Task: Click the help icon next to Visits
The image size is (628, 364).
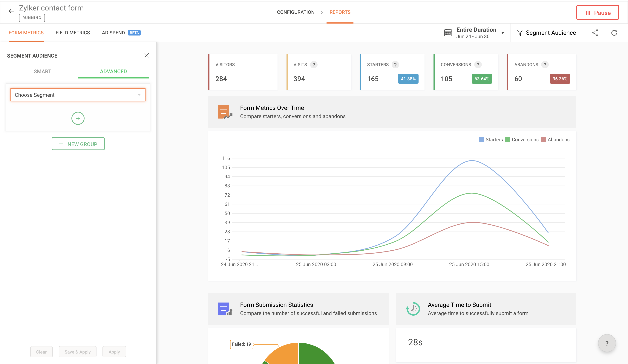Action: (x=314, y=65)
